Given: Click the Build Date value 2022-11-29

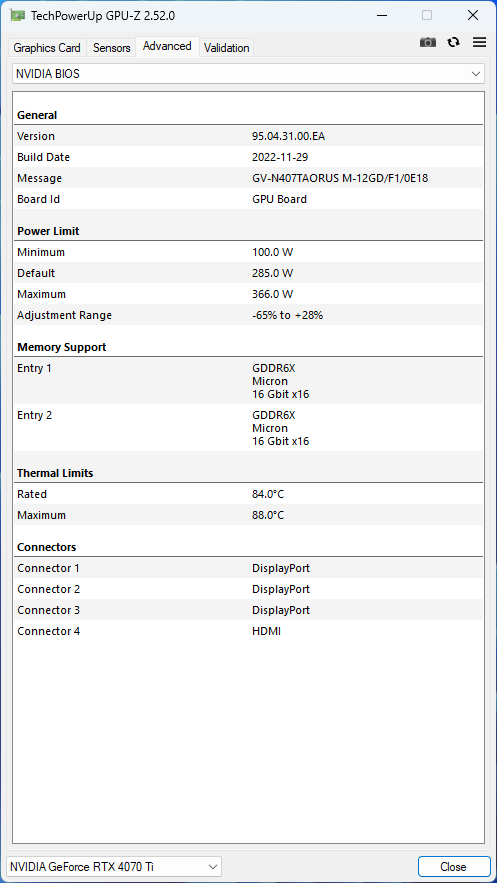Looking at the screenshot, I should click(x=280, y=157).
